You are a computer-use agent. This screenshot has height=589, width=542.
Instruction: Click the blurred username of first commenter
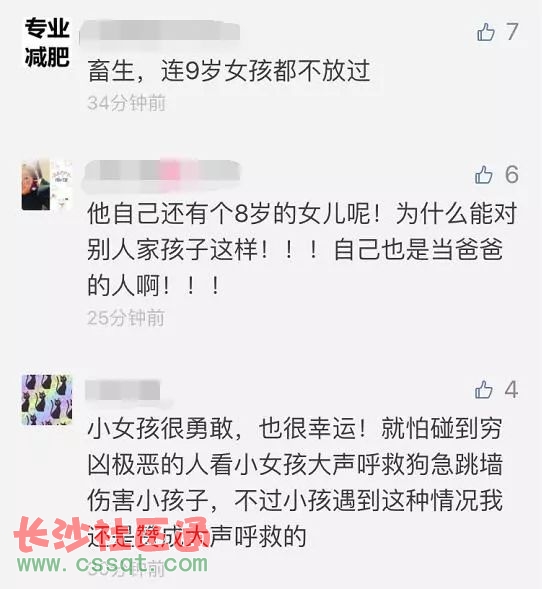[160, 31]
